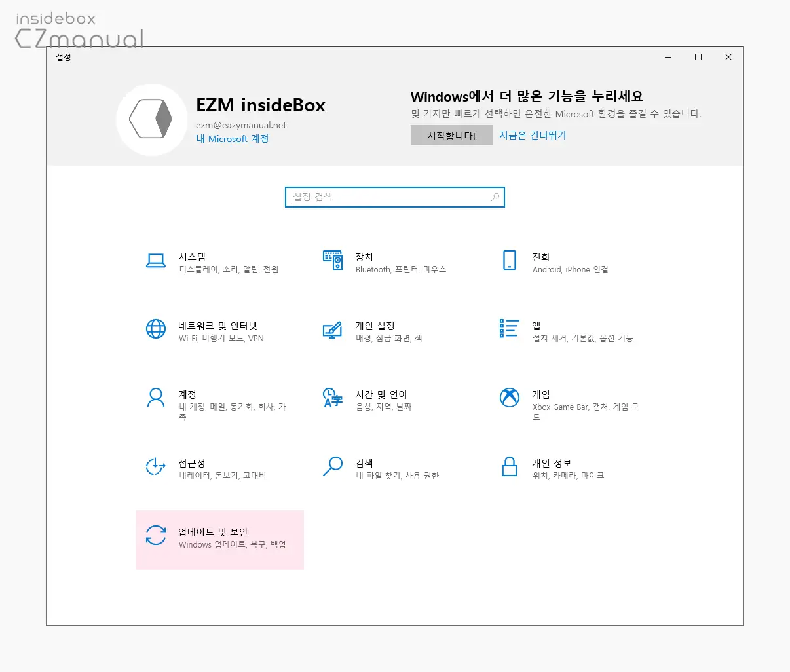Maximize the 설정 window
The height and width of the screenshot is (672, 790).
[x=698, y=58]
